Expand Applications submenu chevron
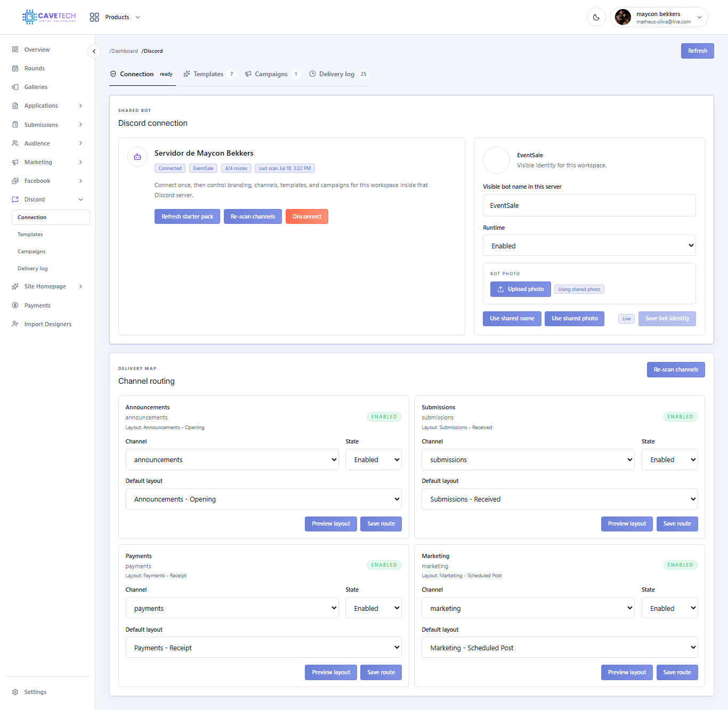This screenshot has width=728, height=710. tap(80, 106)
